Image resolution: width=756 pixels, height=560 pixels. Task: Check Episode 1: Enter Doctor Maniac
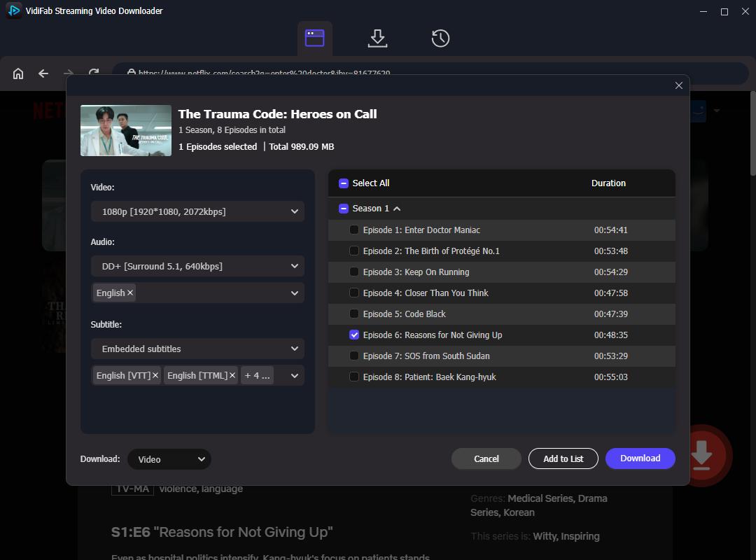tap(354, 230)
